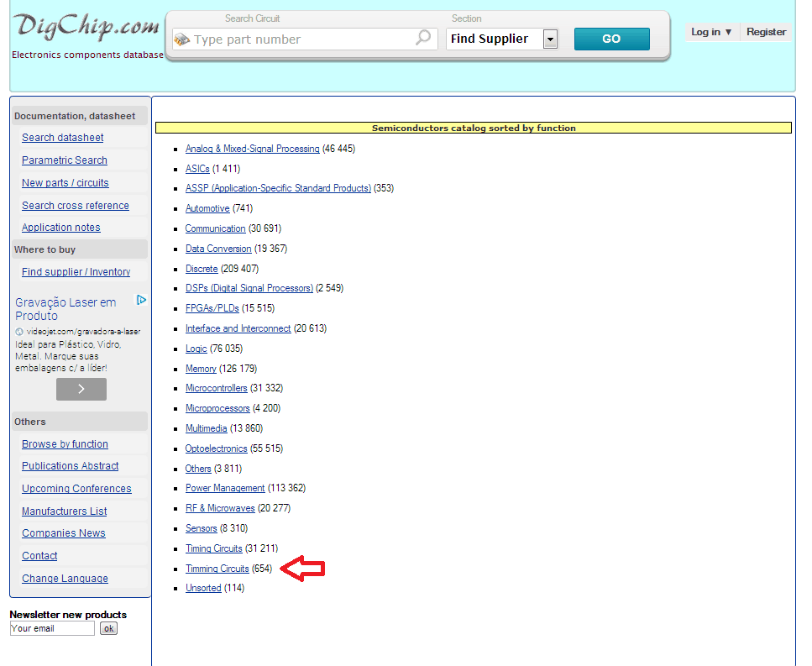Browse the Microcontrollers category
The image size is (812, 666).
pyautogui.click(x=216, y=388)
